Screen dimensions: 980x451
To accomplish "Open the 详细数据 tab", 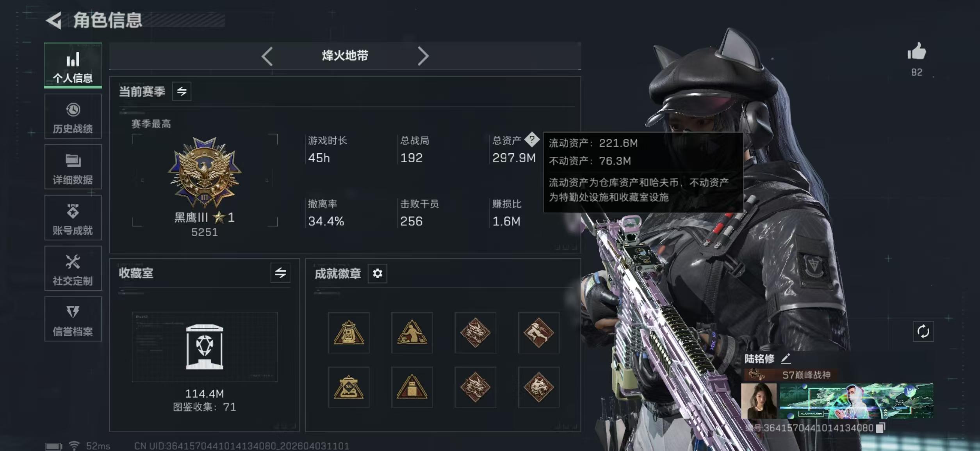I will coord(73,167).
